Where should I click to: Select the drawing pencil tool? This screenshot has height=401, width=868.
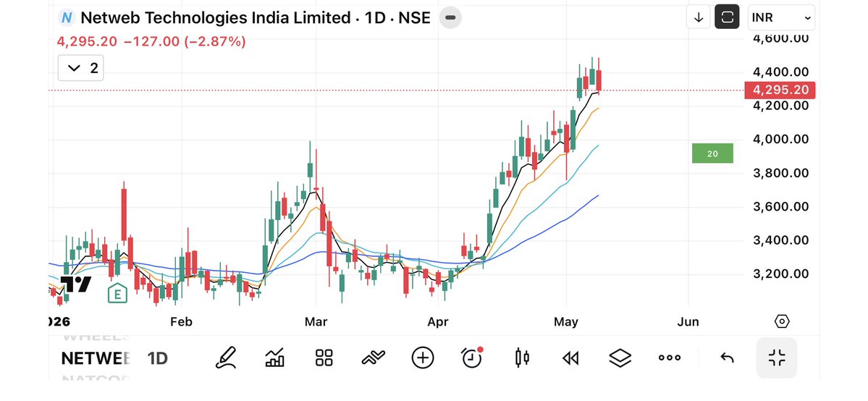point(226,358)
